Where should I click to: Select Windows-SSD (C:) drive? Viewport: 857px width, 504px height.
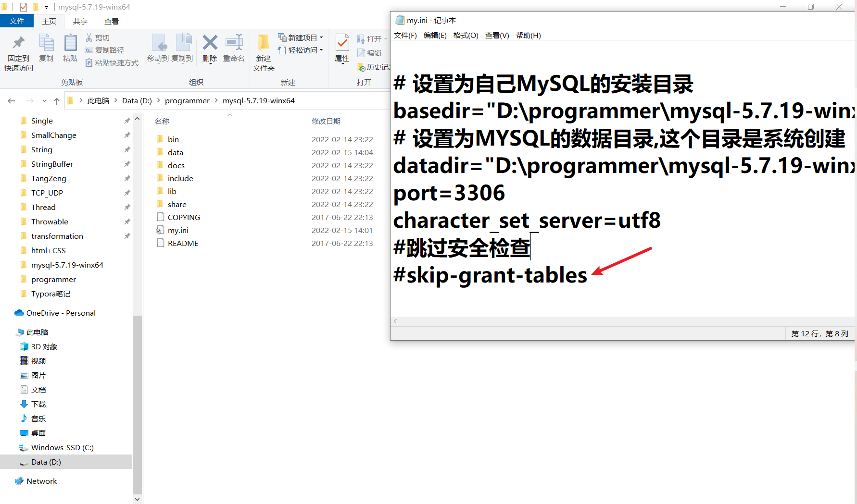(x=62, y=447)
